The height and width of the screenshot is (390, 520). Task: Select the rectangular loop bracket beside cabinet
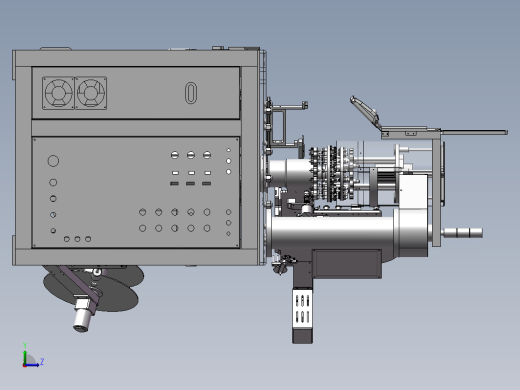coord(279,126)
